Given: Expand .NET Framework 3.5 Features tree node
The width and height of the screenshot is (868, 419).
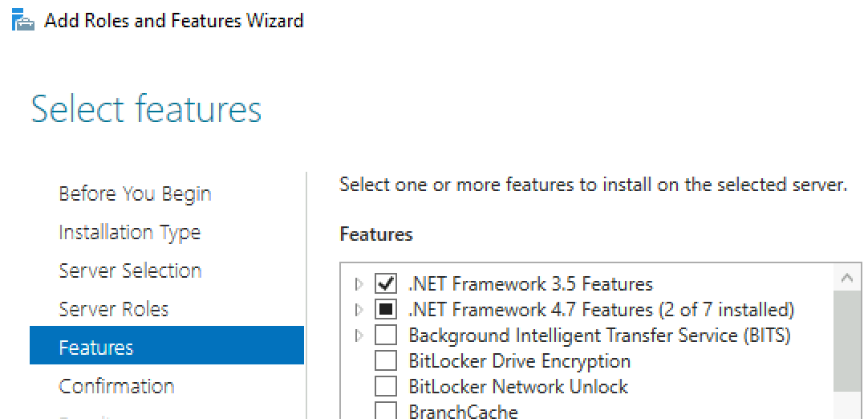Looking at the screenshot, I should (x=359, y=284).
